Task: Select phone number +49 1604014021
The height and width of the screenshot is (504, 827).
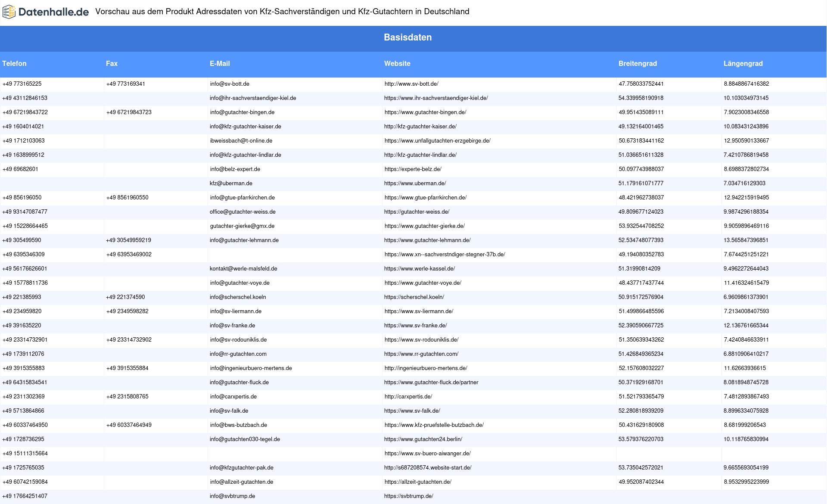Action: [23, 127]
